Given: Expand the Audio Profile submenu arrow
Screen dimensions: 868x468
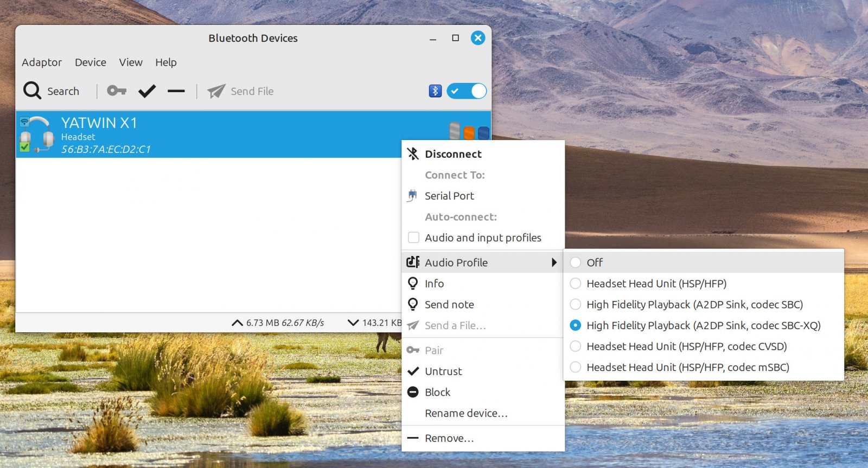Looking at the screenshot, I should coord(553,262).
